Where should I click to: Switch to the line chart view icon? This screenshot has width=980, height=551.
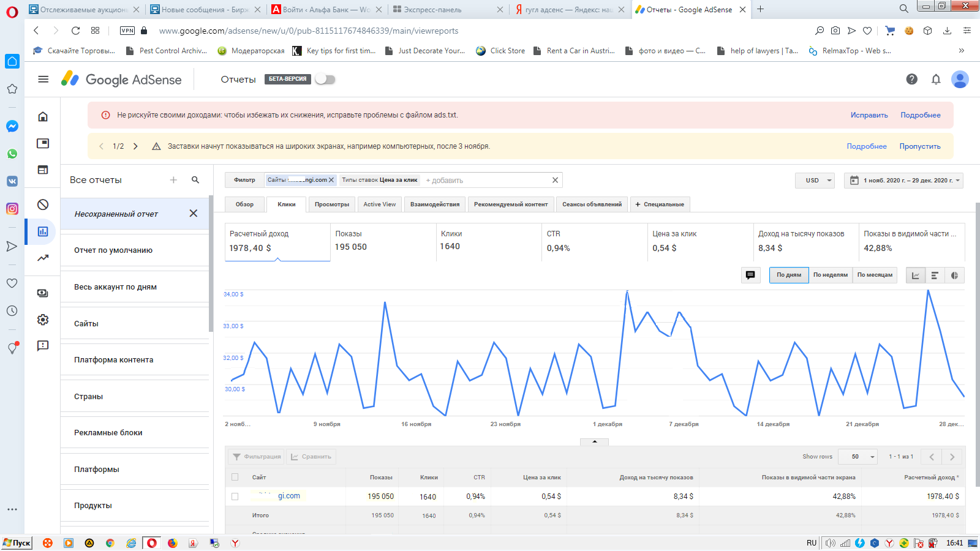tap(916, 275)
